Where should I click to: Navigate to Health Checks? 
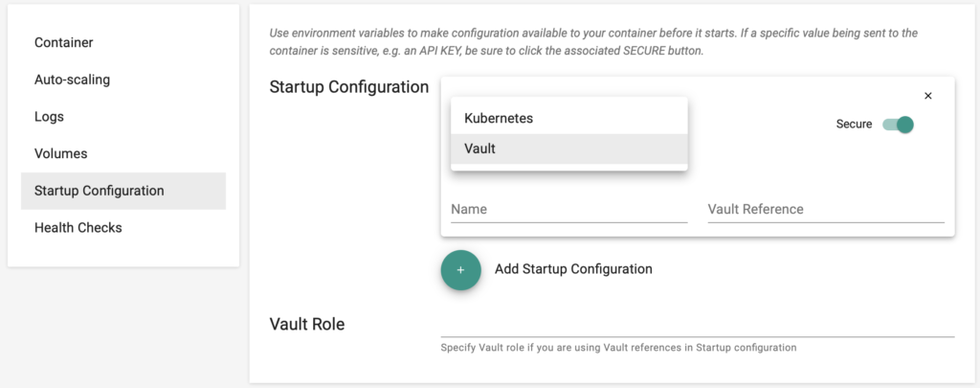tap(78, 228)
